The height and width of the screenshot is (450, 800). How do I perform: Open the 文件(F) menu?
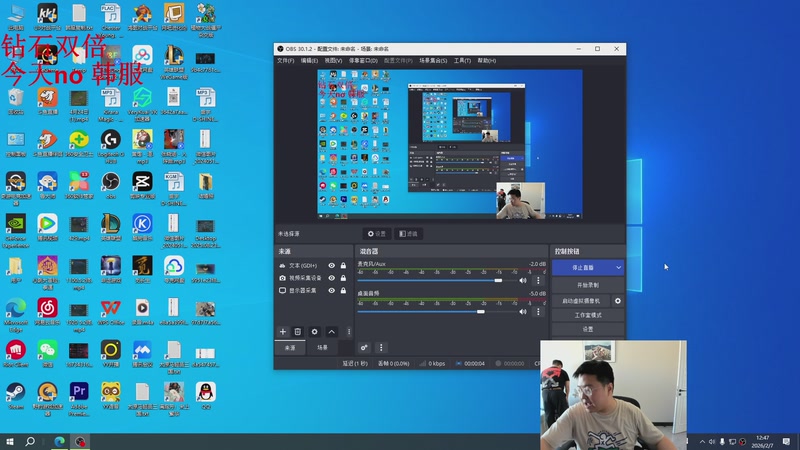coord(285,61)
